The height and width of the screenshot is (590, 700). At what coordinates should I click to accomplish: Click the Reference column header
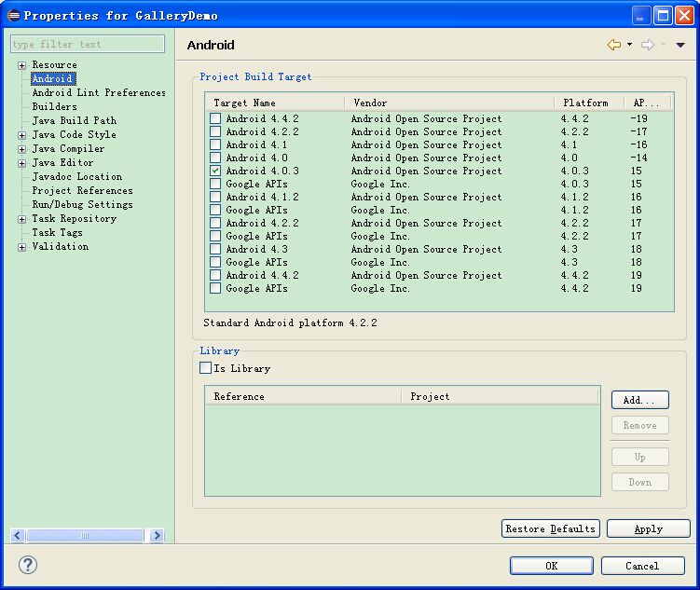click(304, 396)
